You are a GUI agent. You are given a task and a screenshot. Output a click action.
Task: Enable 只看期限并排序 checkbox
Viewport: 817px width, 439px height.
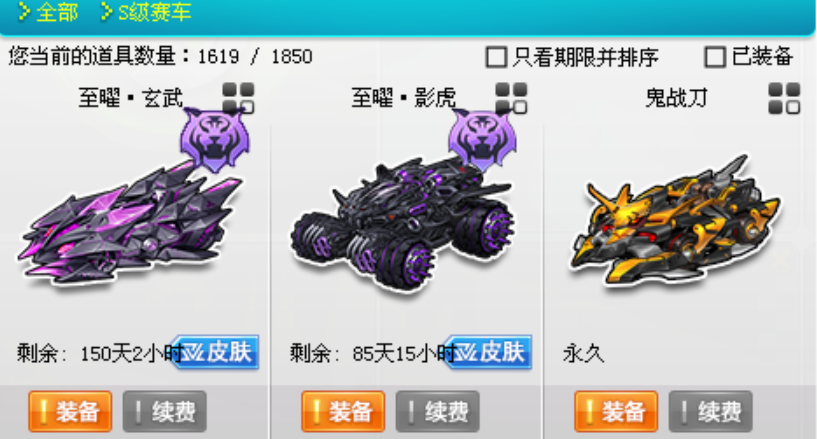pyautogui.click(x=496, y=57)
